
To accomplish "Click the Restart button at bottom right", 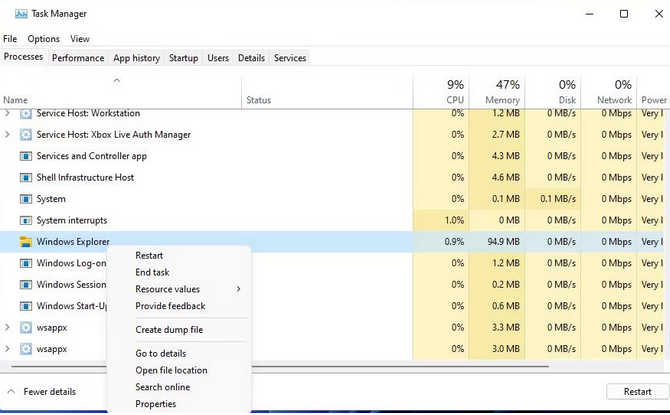I will pos(637,391).
